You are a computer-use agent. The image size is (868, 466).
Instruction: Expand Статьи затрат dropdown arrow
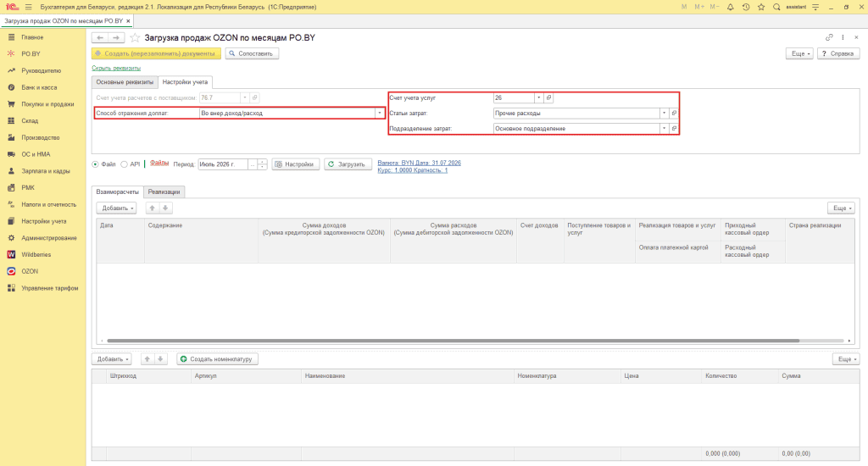click(664, 113)
